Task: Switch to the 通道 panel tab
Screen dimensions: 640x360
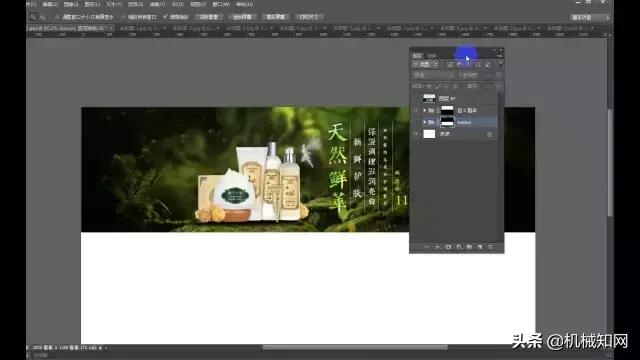Action: click(x=432, y=56)
